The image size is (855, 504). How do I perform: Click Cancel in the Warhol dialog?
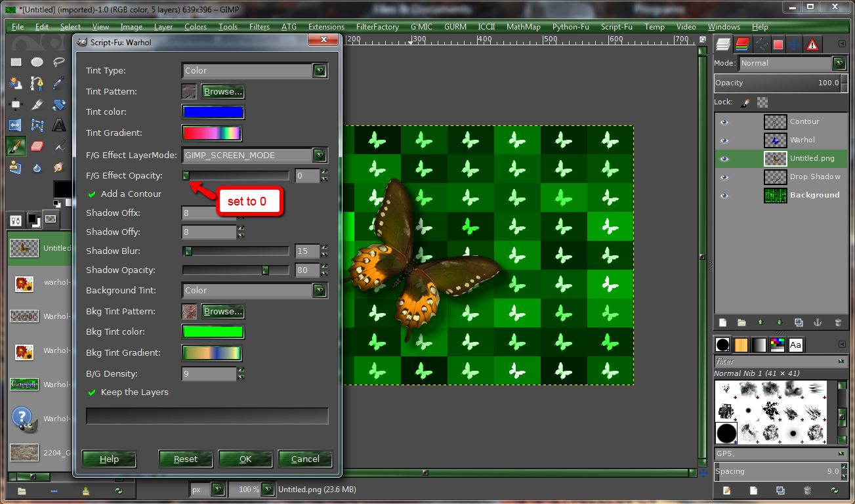coord(305,459)
